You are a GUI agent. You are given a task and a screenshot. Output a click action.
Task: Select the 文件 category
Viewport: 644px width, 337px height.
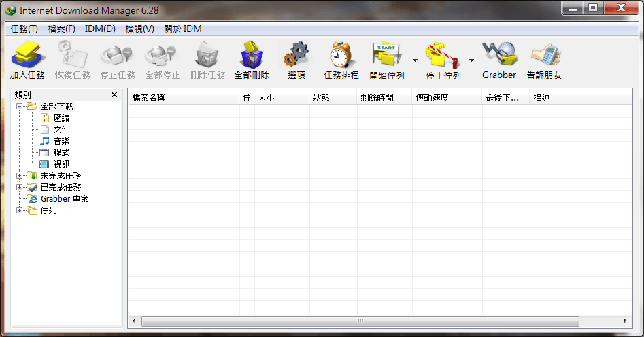[x=61, y=130]
